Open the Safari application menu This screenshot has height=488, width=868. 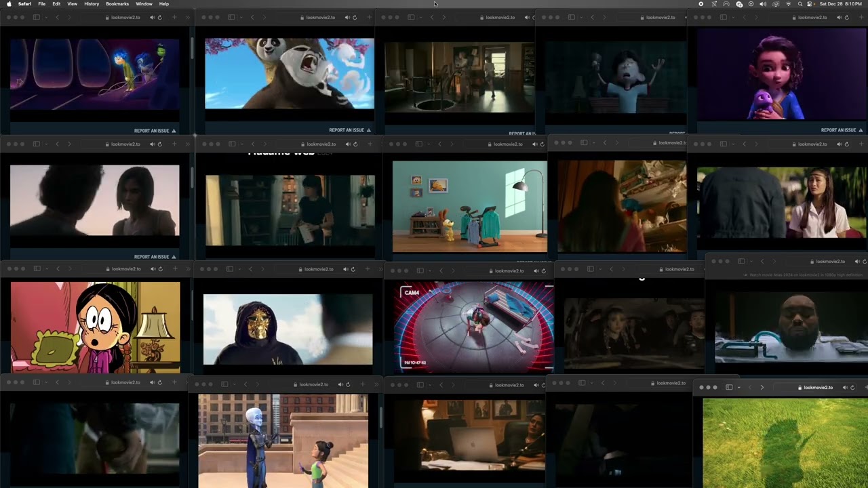(x=24, y=4)
